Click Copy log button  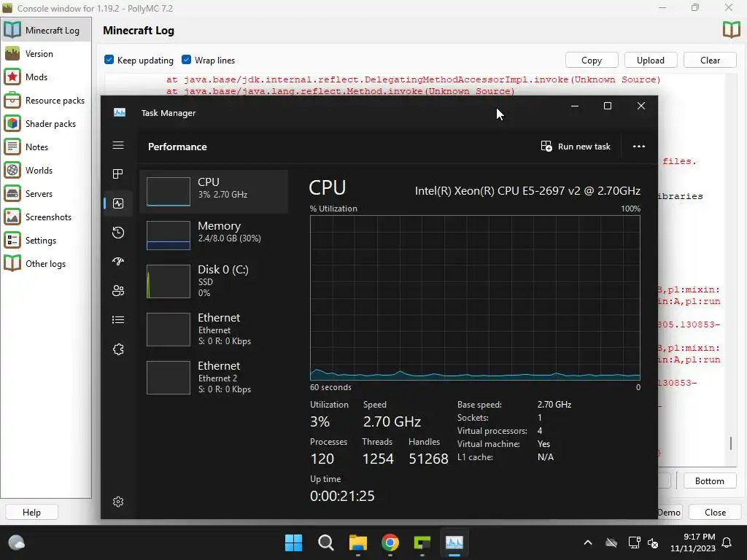[x=592, y=61]
